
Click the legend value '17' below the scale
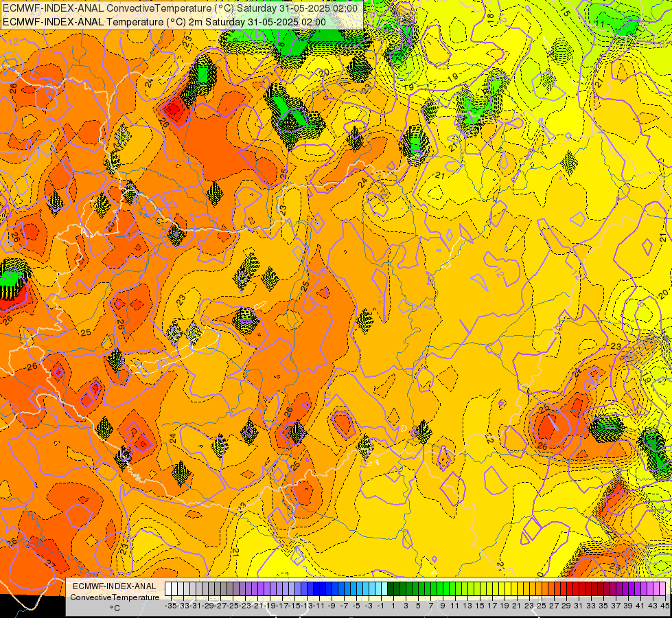(x=492, y=606)
